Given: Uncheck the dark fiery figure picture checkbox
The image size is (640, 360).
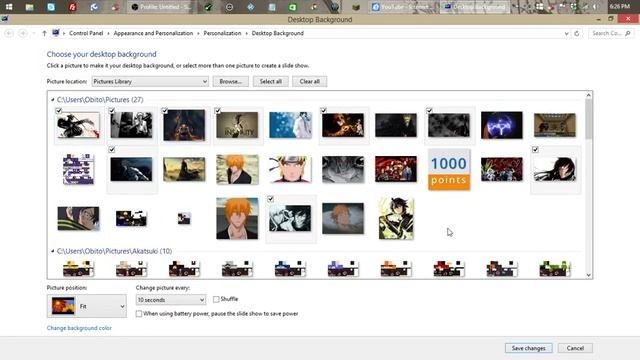Looking at the screenshot, I should (164, 111).
